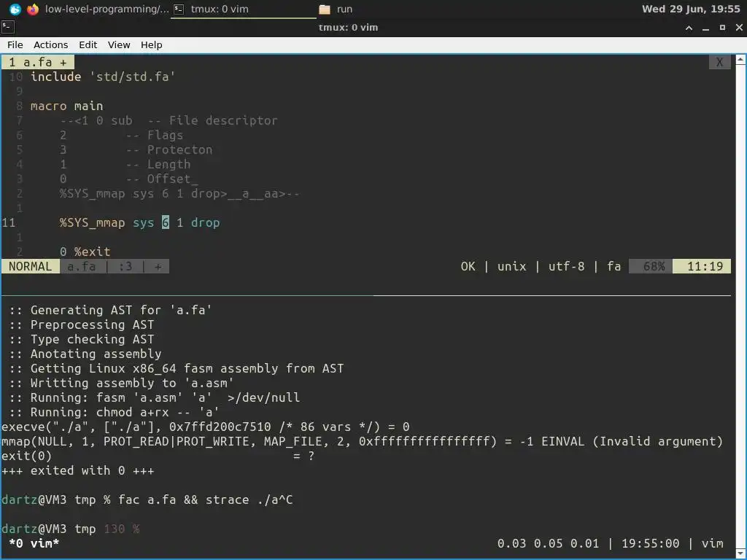Open the Help menu
The width and height of the screenshot is (747, 560).
tap(152, 44)
